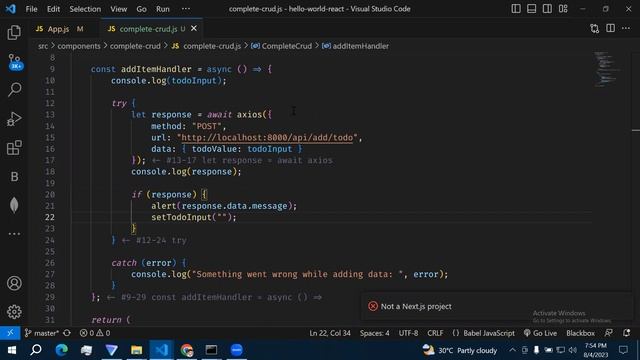The width and height of the screenshot is (640, 360).
Task: Toggle bottom panel layout icon
Action: click(531, 9)
